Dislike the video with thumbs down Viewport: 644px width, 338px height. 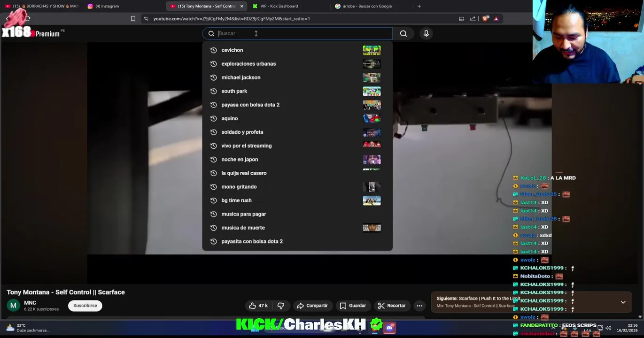281,306
